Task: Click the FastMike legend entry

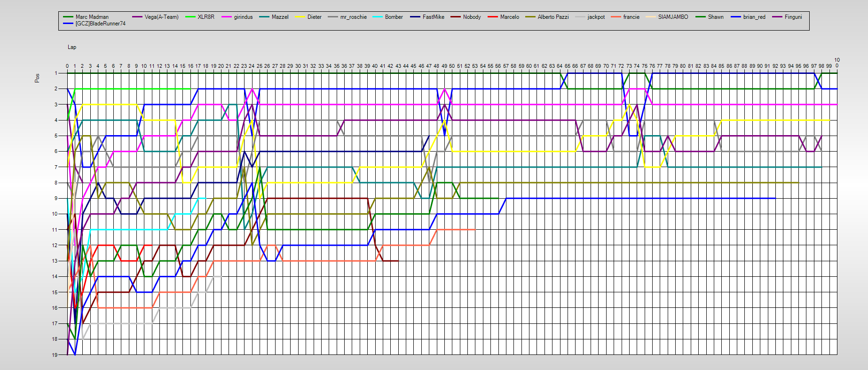Action: (x=433, y=17)
